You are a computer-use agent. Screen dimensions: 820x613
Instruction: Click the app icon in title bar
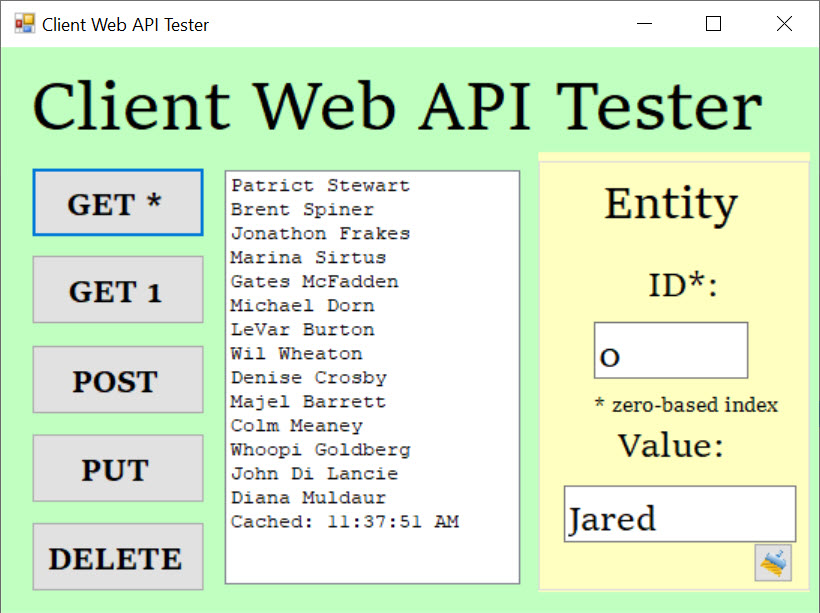[25, 24]
